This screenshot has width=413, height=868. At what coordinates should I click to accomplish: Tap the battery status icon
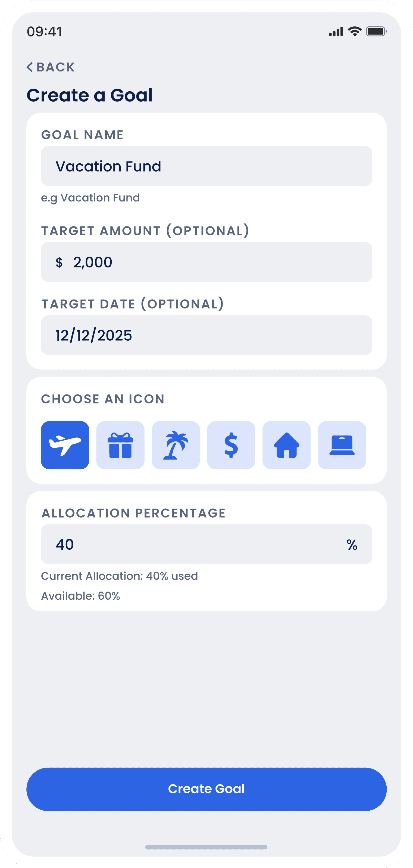[376, 32]
